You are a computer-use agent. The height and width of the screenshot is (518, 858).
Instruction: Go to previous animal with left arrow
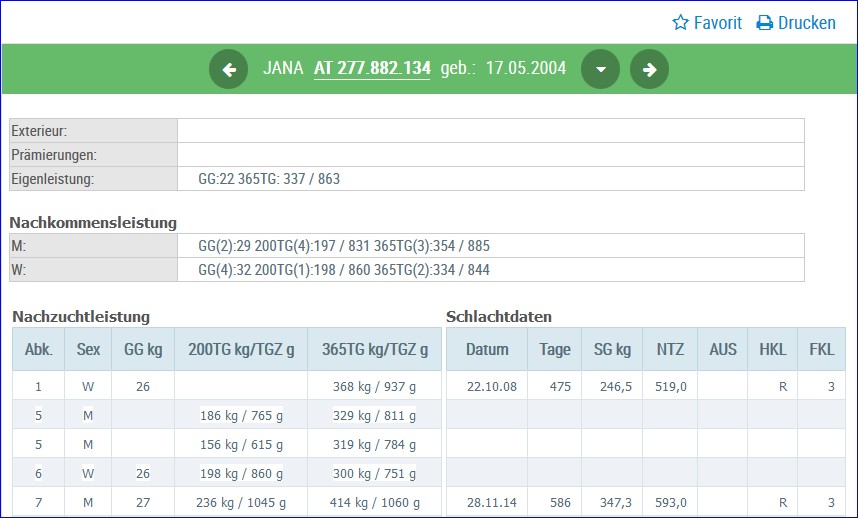point(228,69)
